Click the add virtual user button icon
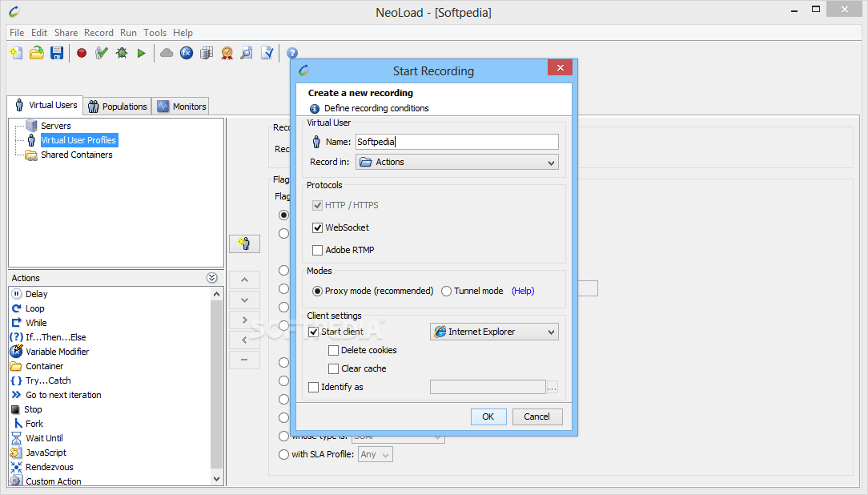The image size is (868, 495). coord(244,243)
